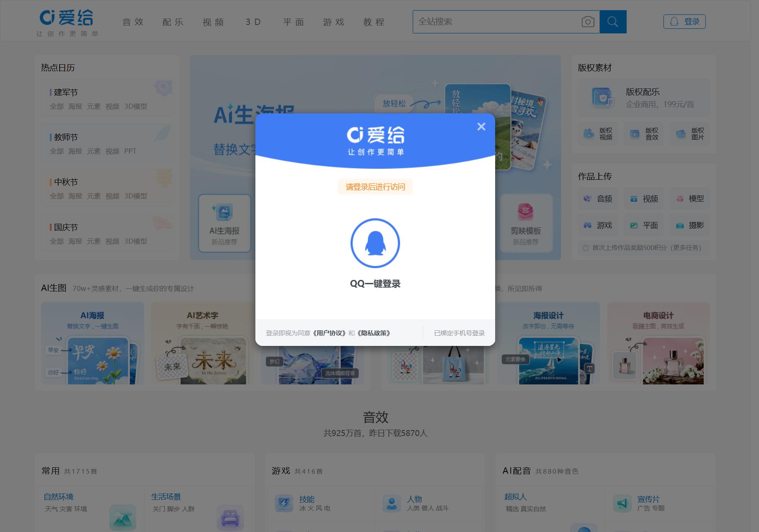Open the 视频 navigation menu
The image size is (759, 532).
214,22
